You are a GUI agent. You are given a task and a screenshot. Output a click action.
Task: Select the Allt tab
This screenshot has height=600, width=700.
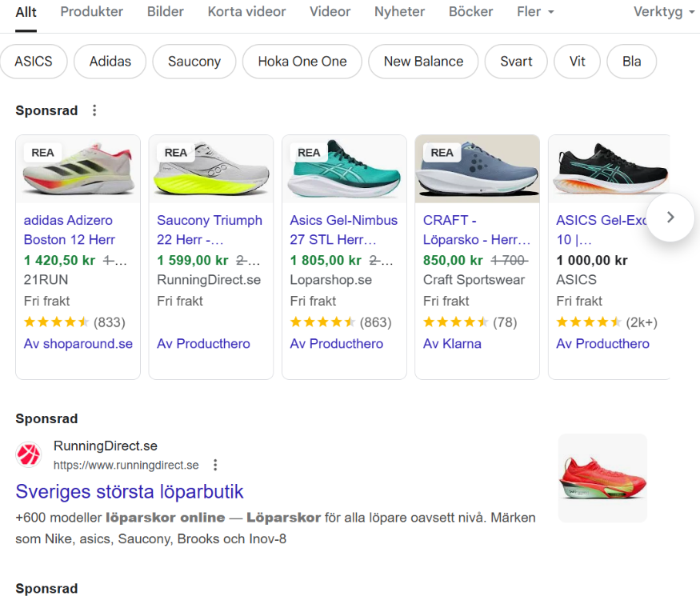pos(26,12)
